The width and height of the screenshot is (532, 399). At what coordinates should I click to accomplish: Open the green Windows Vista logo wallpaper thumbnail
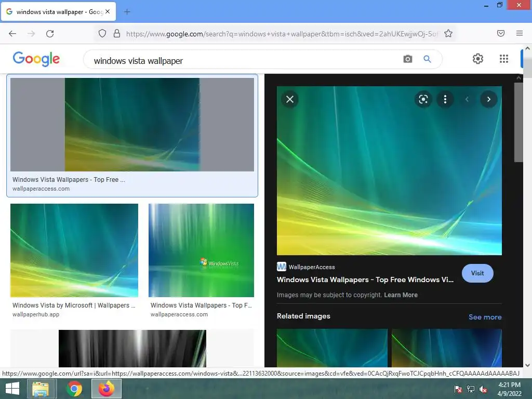coord(201,250)
